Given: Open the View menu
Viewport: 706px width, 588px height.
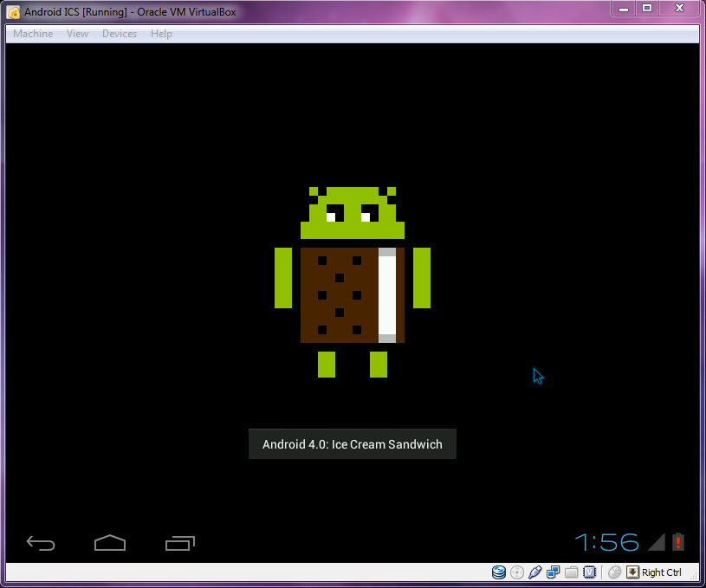Looking at the screenshot, I should (x=77, y=34).
